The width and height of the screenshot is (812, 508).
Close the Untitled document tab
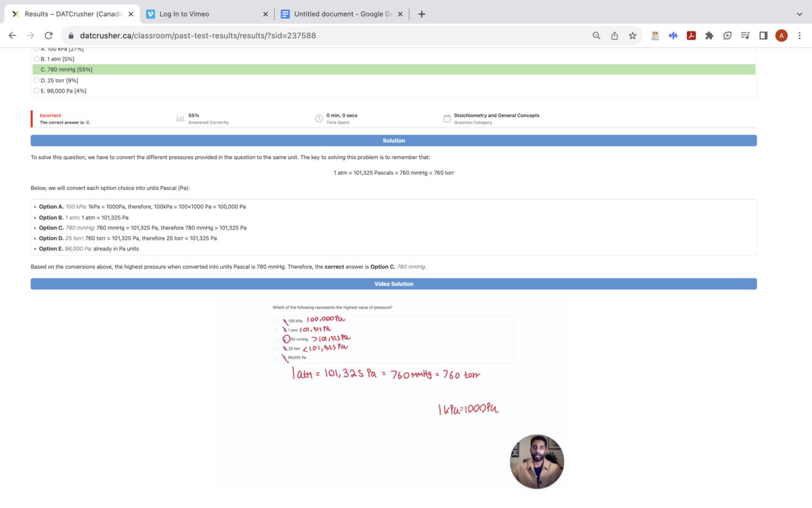400,14
